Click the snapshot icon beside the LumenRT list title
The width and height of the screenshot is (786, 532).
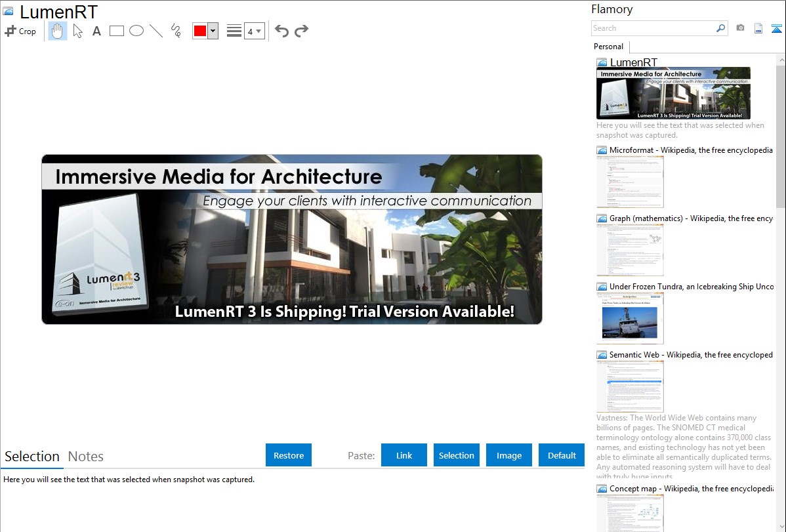[602, 63]
